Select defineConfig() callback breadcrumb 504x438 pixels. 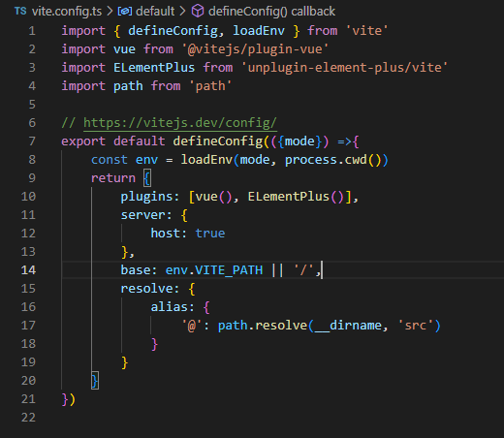coord(271,12)
